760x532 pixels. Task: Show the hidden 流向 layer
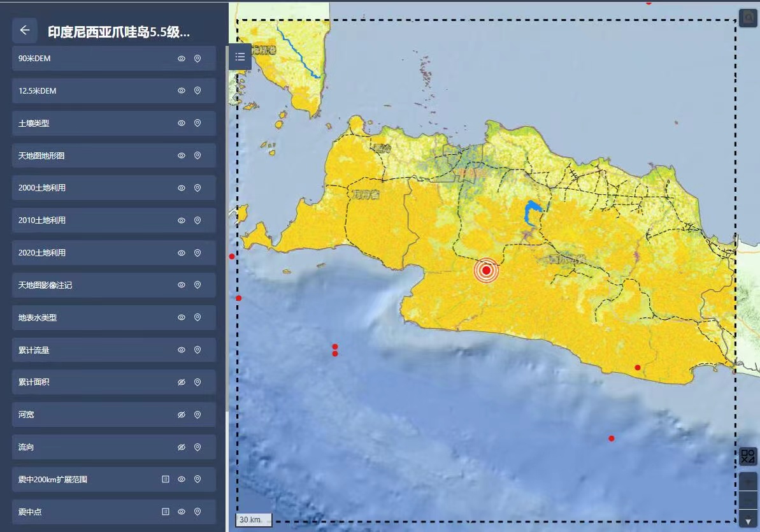[x=182, y=447]
